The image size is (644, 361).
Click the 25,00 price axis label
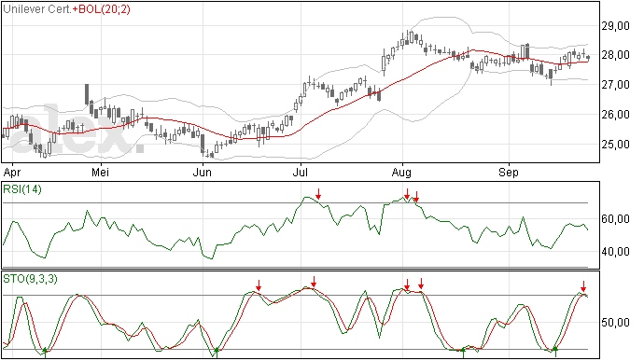pyautogui.click(x=615, y=145)
